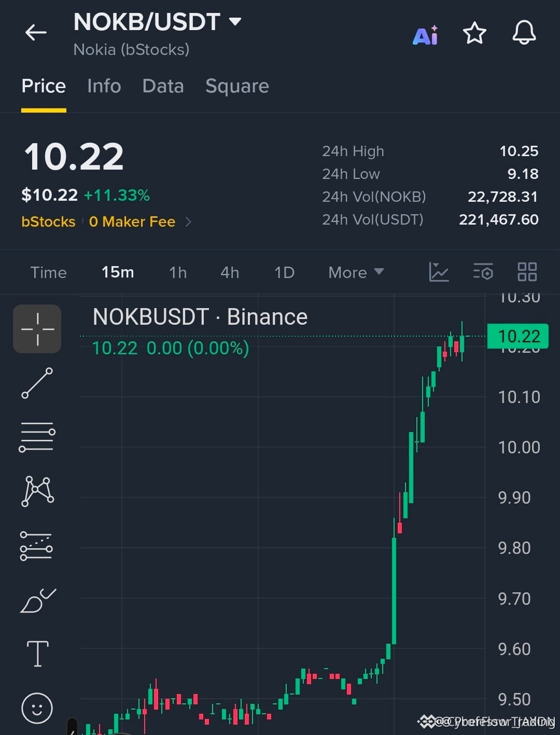
Task: Select the horizontal lines tool
Action: (x=37, y=437)
